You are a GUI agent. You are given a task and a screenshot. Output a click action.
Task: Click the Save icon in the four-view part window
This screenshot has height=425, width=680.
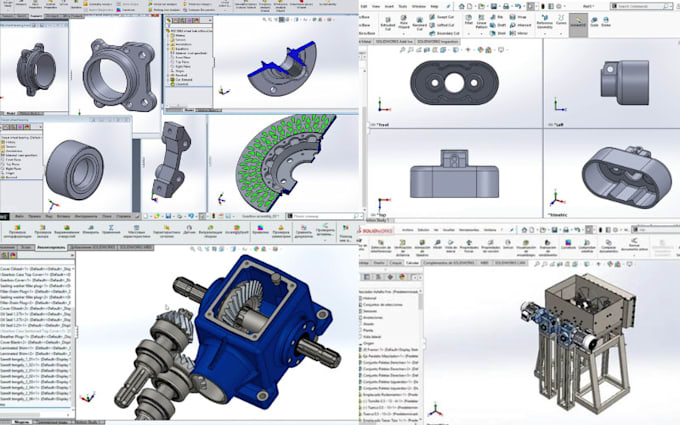(x=494, y=7)
